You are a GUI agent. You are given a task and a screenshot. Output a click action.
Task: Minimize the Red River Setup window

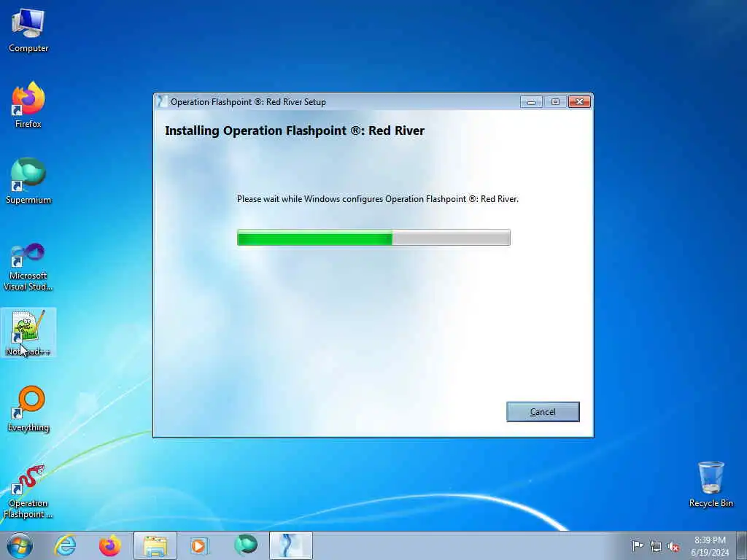point(531,102)
